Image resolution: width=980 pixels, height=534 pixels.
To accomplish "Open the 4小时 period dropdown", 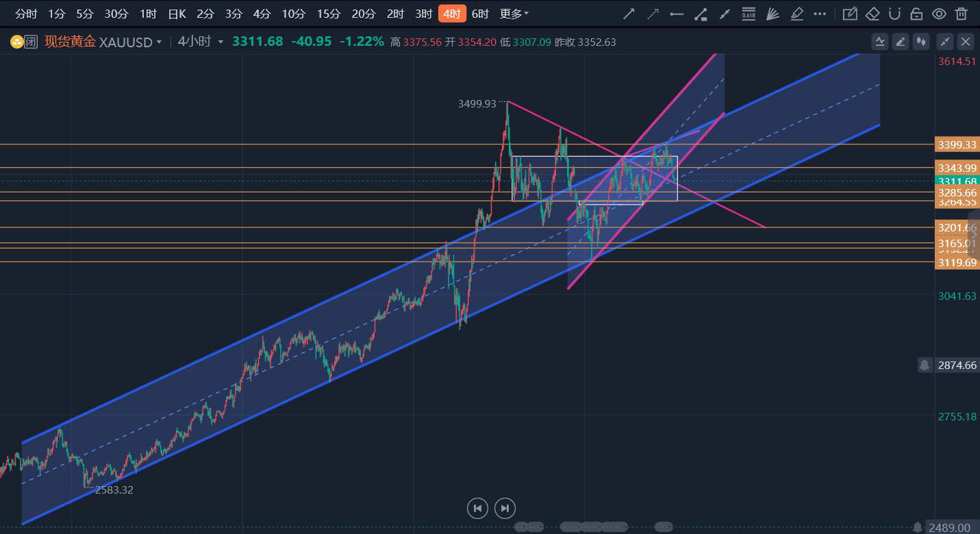I will coord(221,42).
